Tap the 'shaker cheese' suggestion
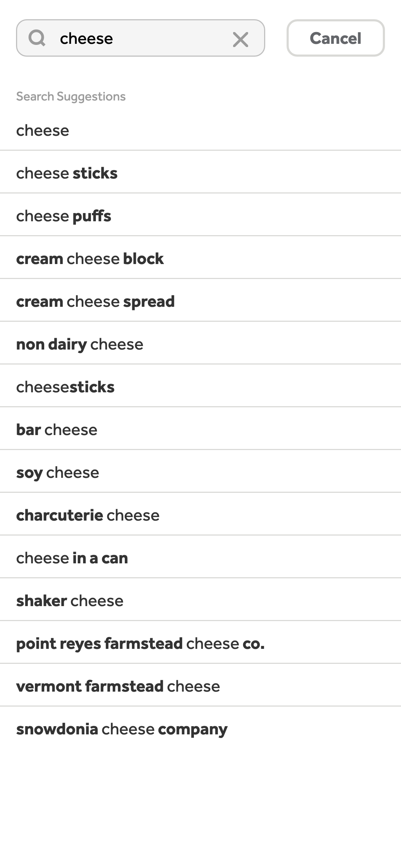This screenshot has height=868, width=401. click(x=200, y=600)
